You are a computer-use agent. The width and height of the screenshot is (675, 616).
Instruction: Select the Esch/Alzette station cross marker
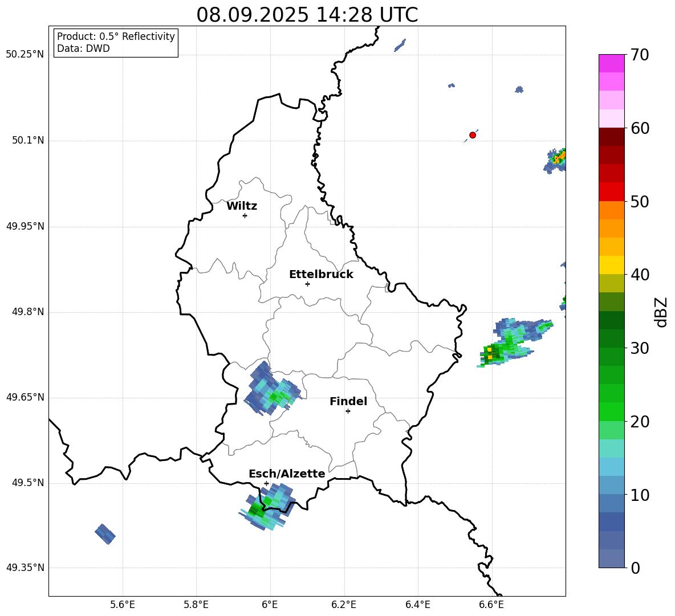tap(266, 483)
